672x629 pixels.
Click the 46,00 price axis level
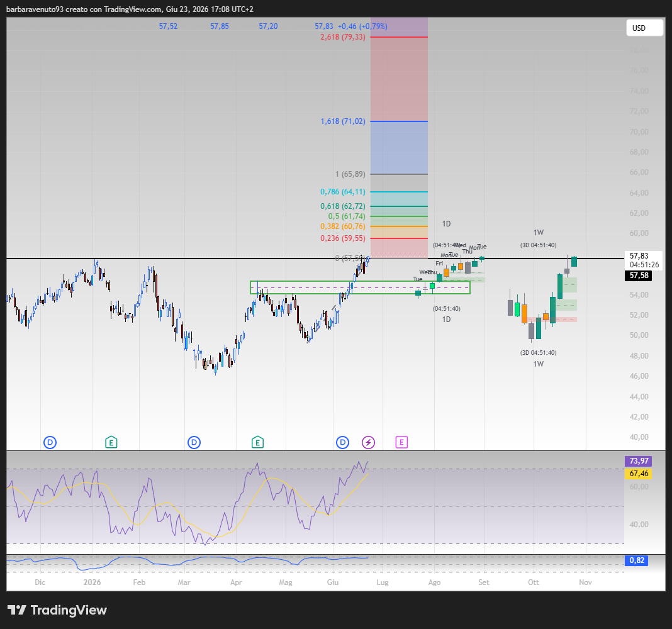tap(639, 376)
